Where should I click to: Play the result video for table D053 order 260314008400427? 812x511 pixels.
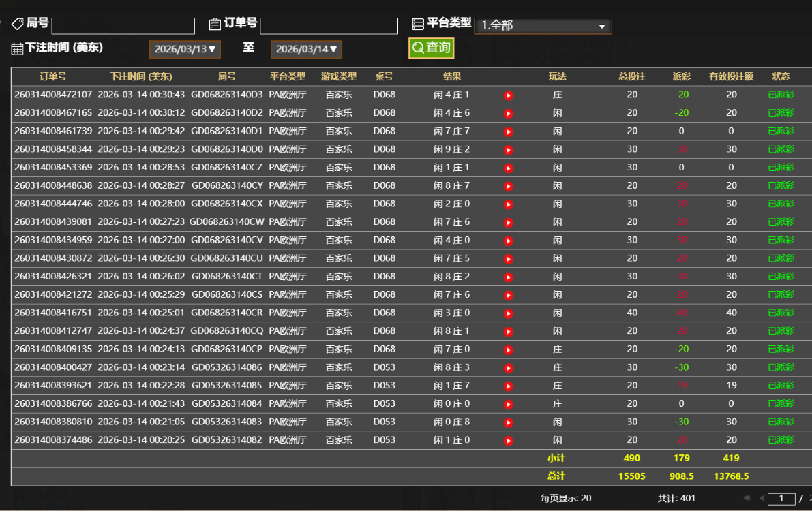508,367
